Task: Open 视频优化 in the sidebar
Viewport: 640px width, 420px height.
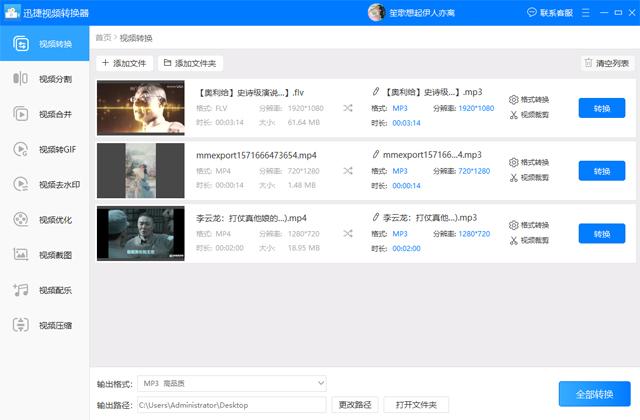Action: point(44,220)
